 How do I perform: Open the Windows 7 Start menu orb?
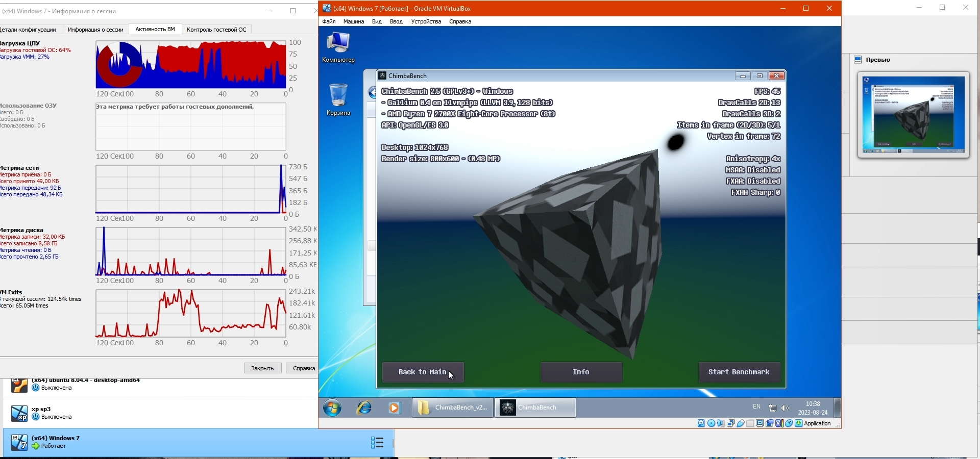[332, 407]
